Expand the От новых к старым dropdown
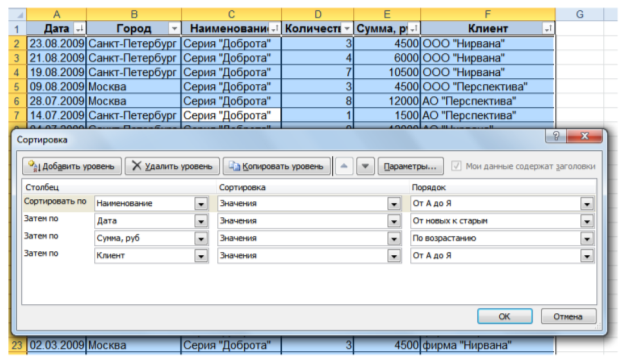 coord(587,221)
